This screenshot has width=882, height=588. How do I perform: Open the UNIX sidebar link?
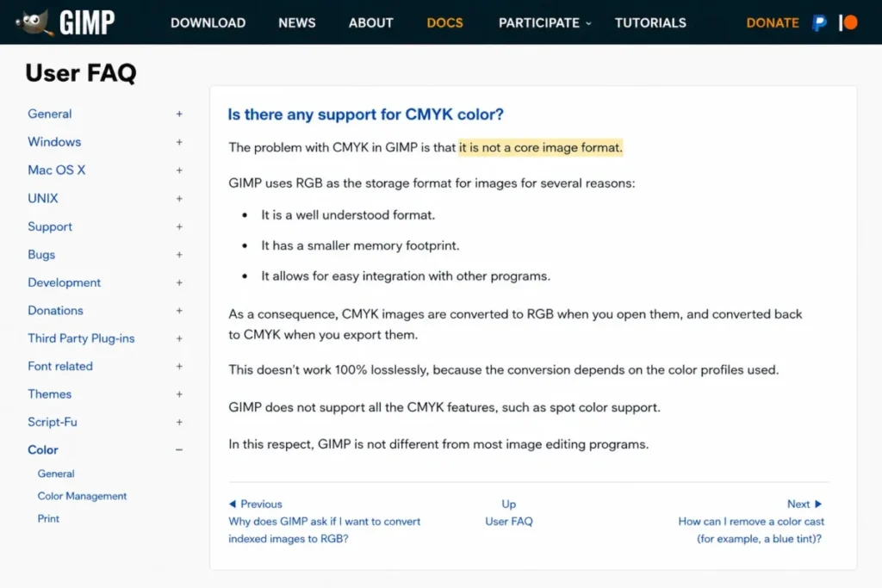click(x=43, y=198)
